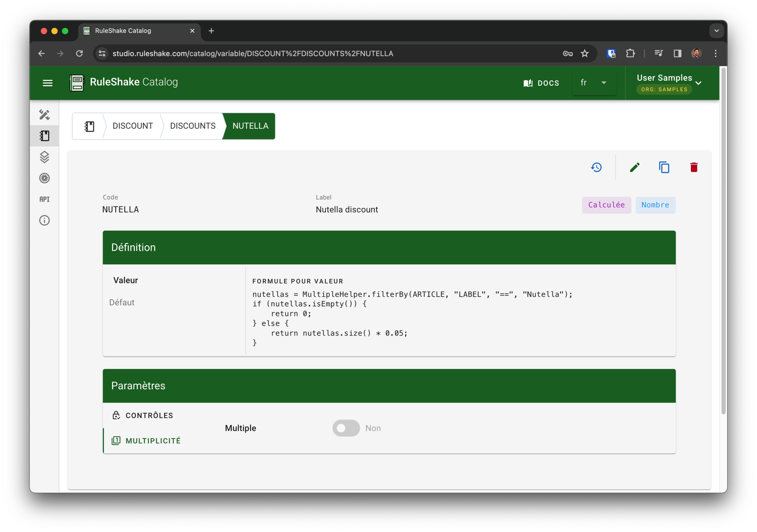Viewport: 757px width, 532px height.
Task: Open the DOCS link
Action: [x=541, y=83]
